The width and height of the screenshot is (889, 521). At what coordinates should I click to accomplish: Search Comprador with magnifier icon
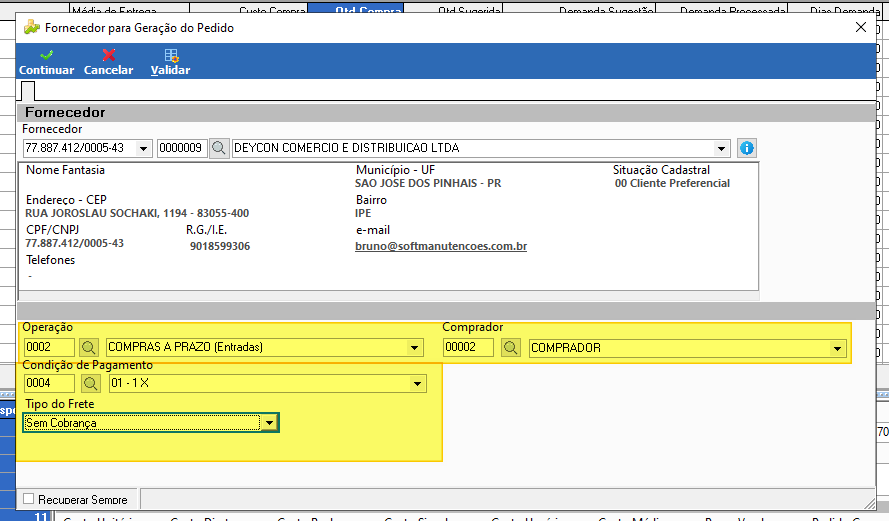coord(510,348)
